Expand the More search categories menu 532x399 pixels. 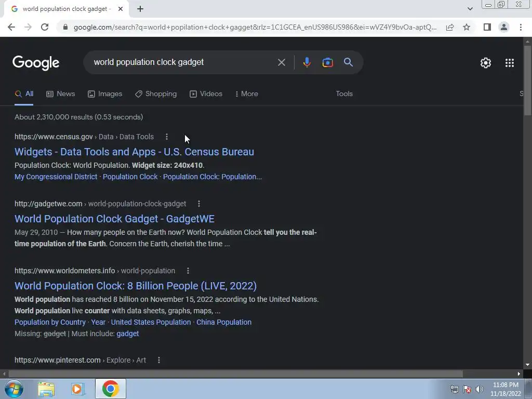pyautogui.click(x=246, y=94)
